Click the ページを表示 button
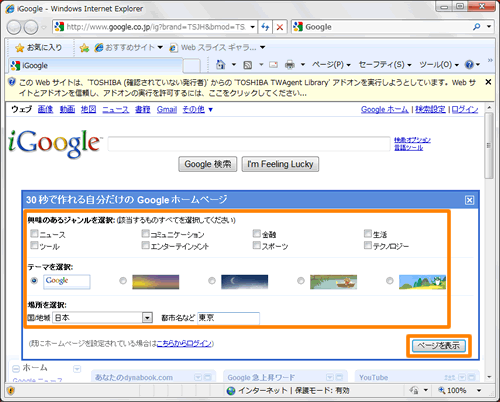Image resolution: width=500 pixels, height=402 pixels. pyautogui.click(x=439, y=346)
